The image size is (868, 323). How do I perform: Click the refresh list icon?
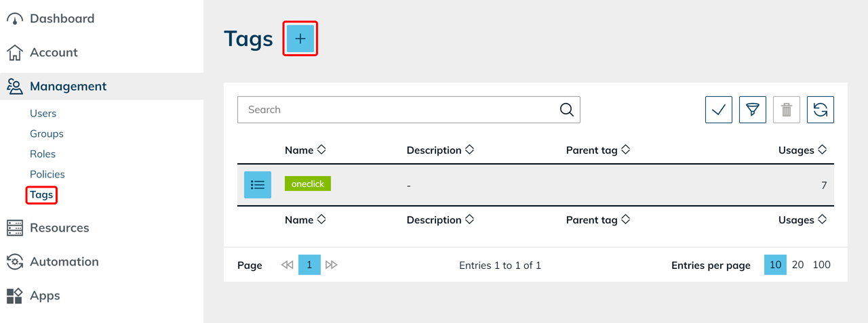click(820, 110)
